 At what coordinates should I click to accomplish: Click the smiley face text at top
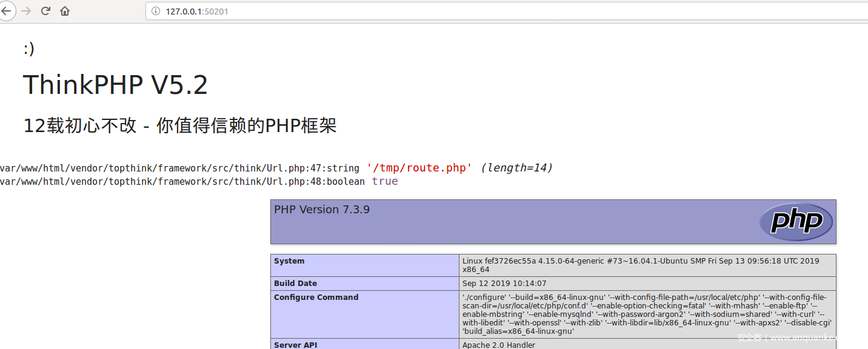coord(28,48)
